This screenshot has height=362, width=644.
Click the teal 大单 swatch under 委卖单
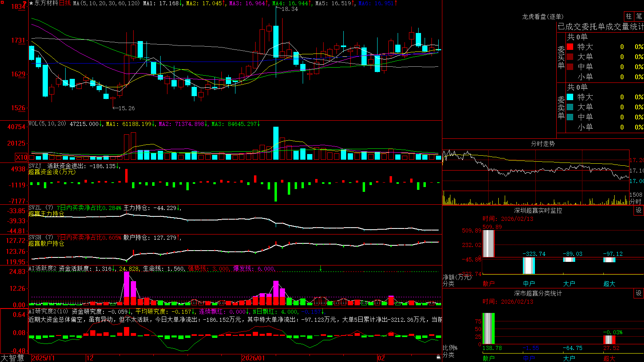tap(570, 107)
